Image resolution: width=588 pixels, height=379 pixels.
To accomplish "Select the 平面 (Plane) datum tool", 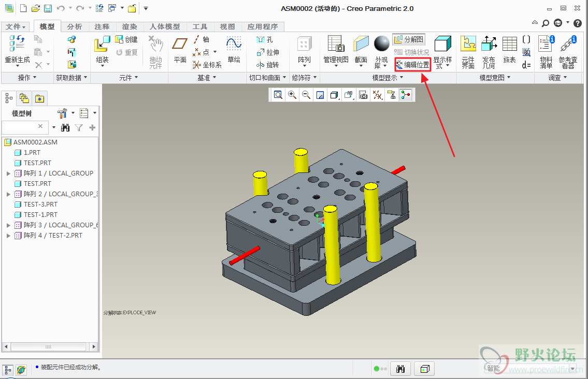I will coord(180,50).
